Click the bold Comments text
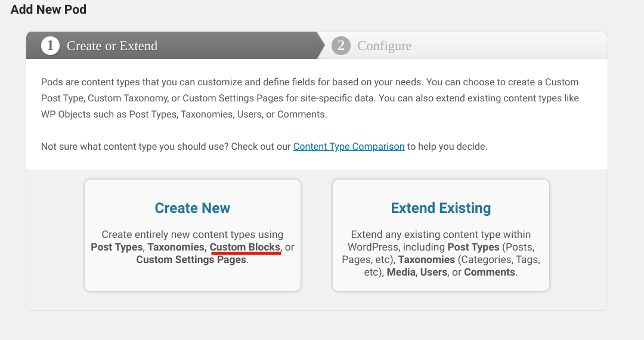This screenshot has width=644, height=340. click(489, 272)
